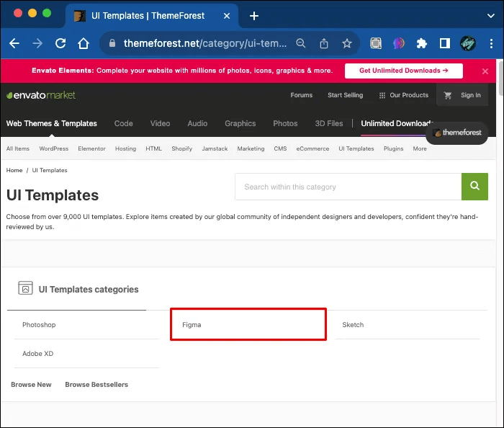Expand the Our Products menu
Screen dimensions: 504x428
click(x=404, y=95)
